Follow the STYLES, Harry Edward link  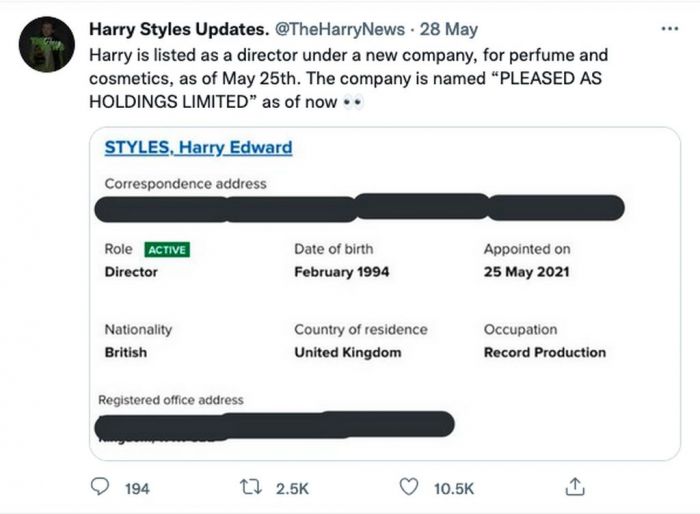[198, 148]
